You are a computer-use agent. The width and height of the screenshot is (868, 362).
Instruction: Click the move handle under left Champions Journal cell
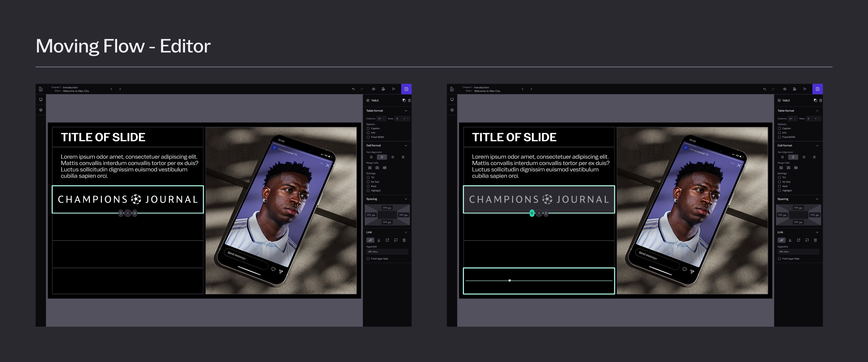(121, 213)
